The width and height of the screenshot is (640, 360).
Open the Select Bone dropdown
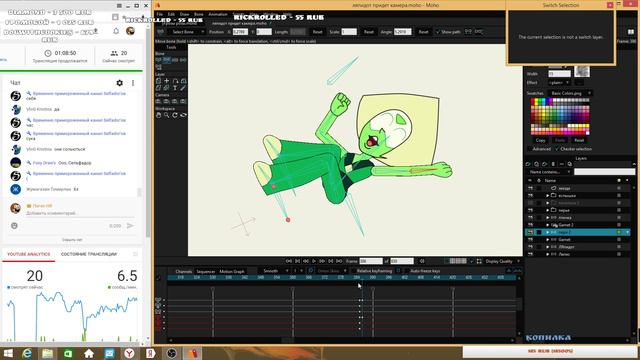click(x=186, y=31)
